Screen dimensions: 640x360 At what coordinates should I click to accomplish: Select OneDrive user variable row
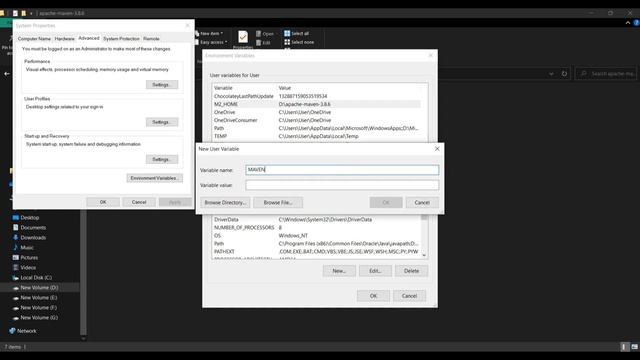tap(316, 112)
